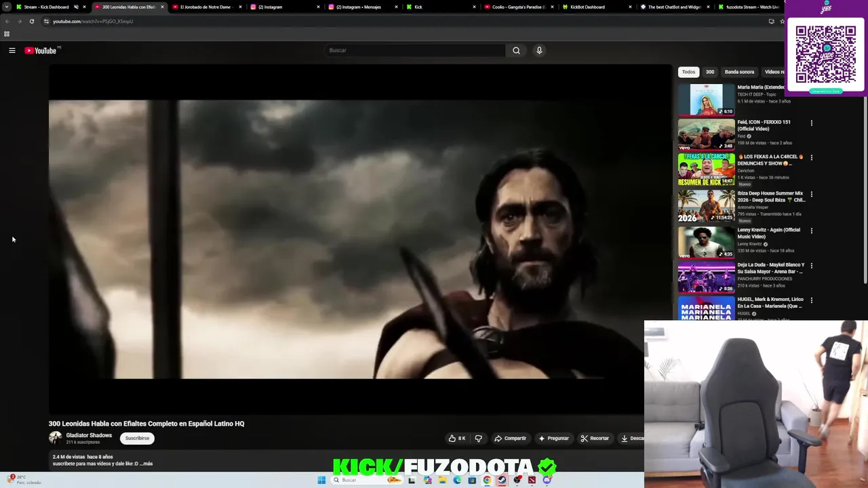Switch to Kick tab

point(441,7)
